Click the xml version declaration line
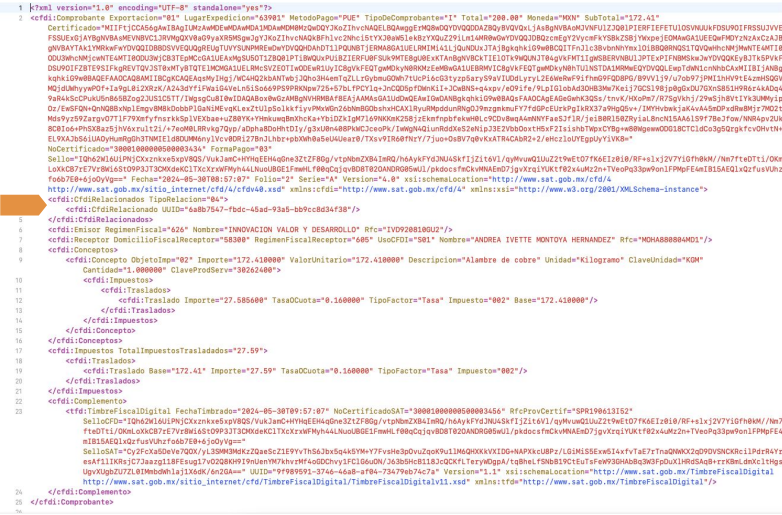 [x=151, y=8]
